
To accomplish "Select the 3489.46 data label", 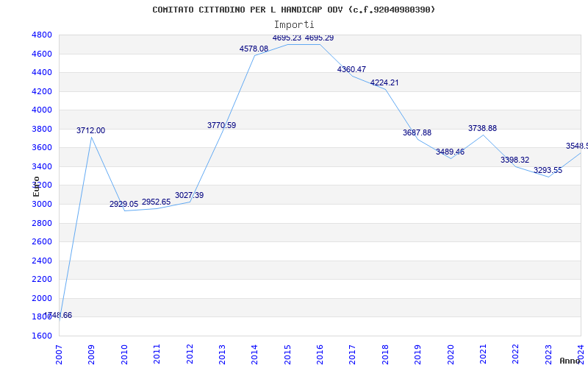I will pos(450,152).
